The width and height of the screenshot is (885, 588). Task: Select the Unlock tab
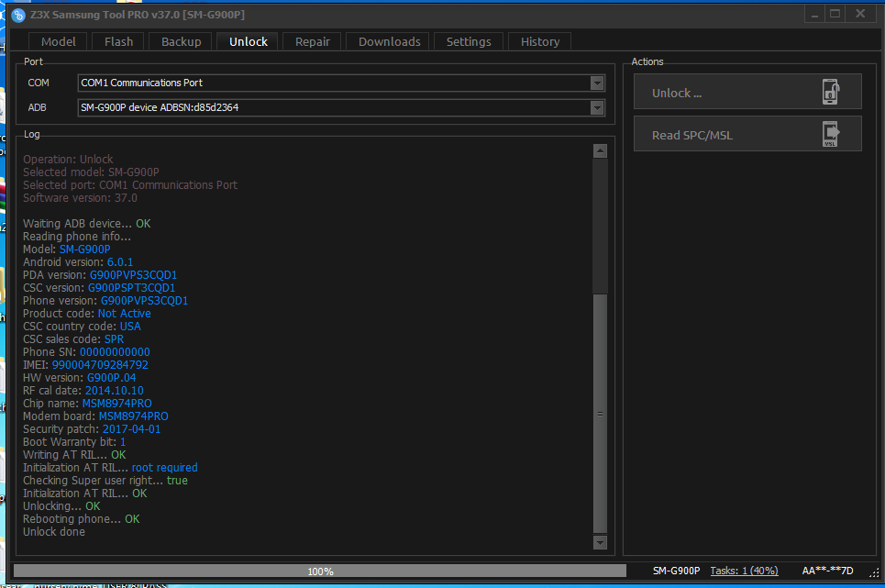pos(249,42)
